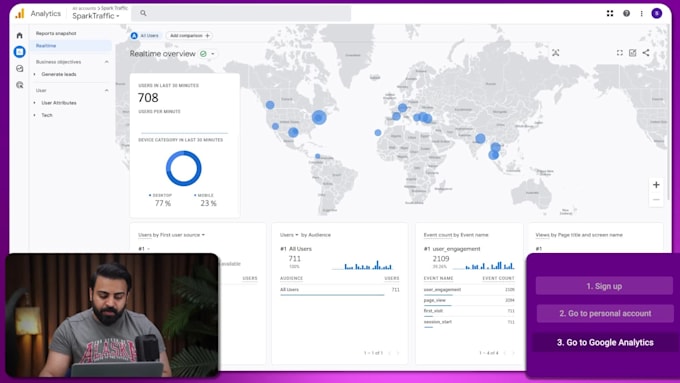Open the dropdown arrow beside Realtime overview

point(213,54)
